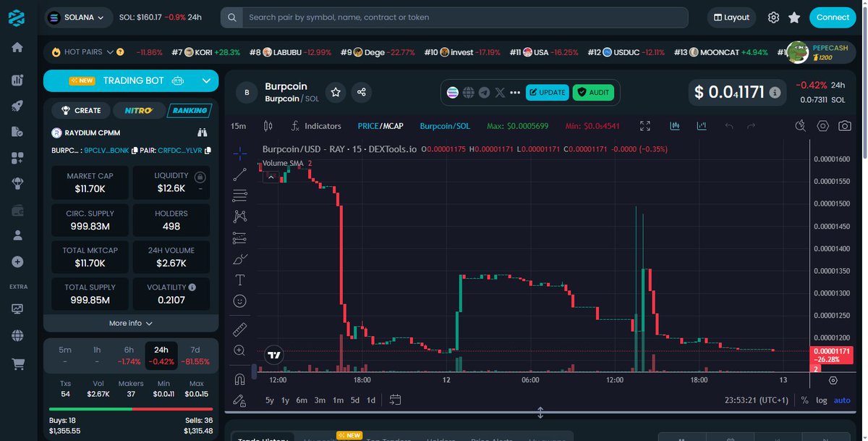The width and height of the screenshot is (868, 441).
Task: Click the plus circle sidebar icon
Action: pyautogui.click(x=17, y=261)
